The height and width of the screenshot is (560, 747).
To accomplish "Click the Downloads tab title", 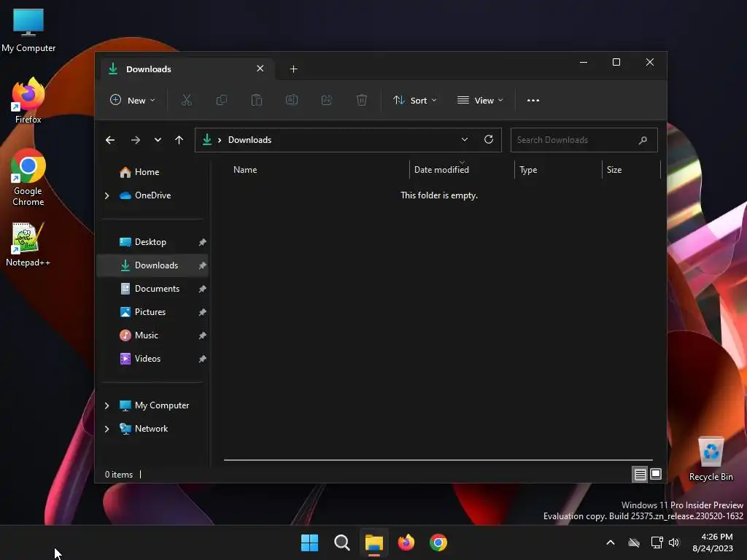I will [x=149, y=69].
